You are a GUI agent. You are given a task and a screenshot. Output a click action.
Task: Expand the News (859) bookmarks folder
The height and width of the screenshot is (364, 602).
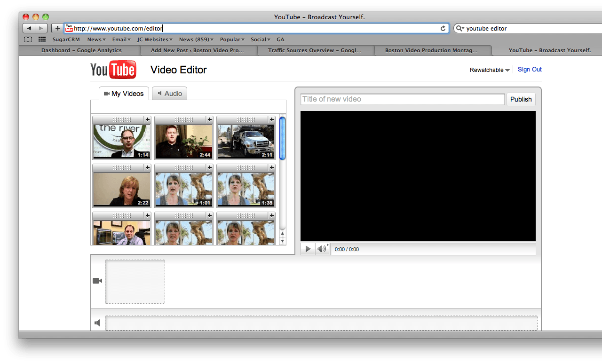point(196,40)
